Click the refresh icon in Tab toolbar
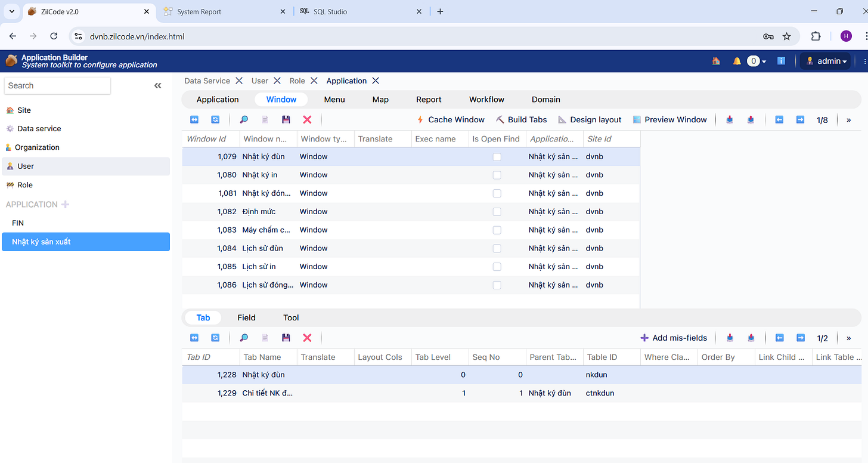 point(215,338)
